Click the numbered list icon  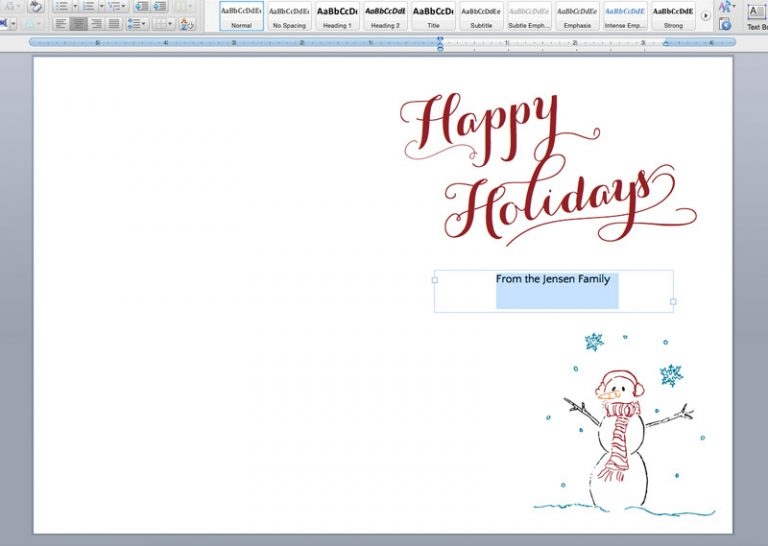click(x=89, y=6)
